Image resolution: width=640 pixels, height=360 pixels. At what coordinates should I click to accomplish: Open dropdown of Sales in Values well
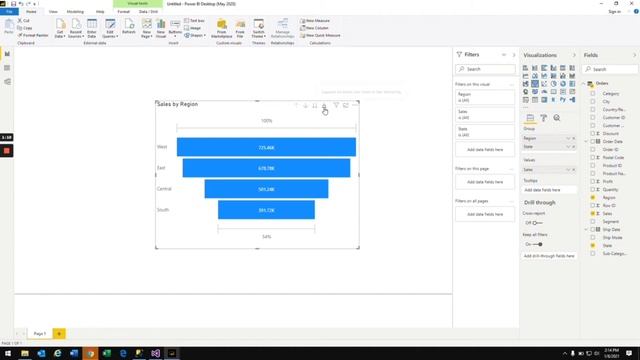568,170
